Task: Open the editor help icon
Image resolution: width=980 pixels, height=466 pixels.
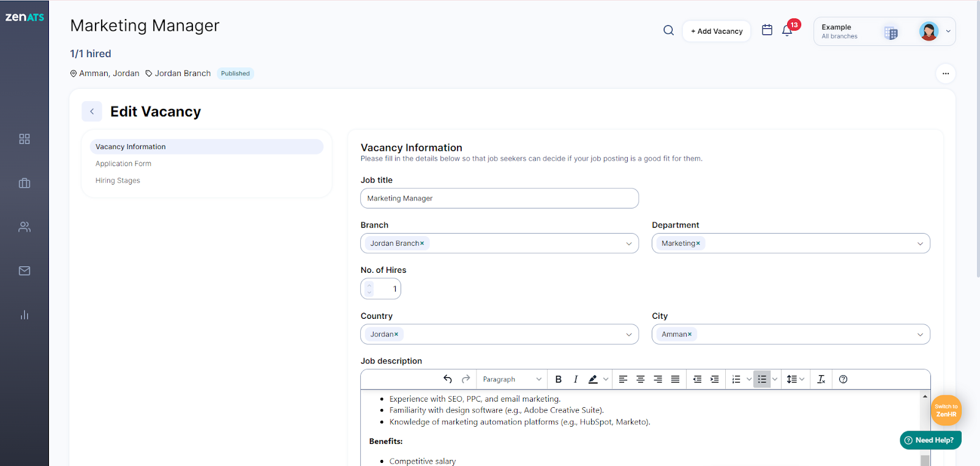Action: pyautogui.click(x=843, y=379)
